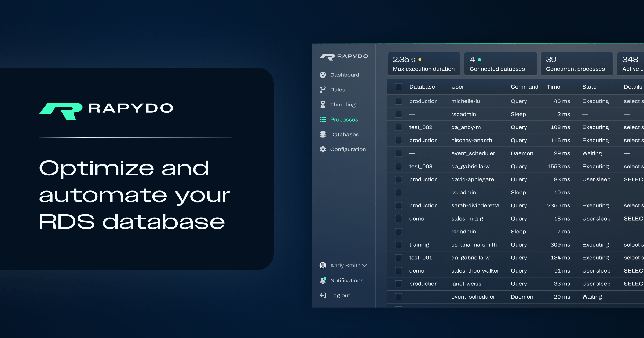
Task: Open the Dashboard sidebar icon
Action: pyautogui.click(x=323, y=75)
